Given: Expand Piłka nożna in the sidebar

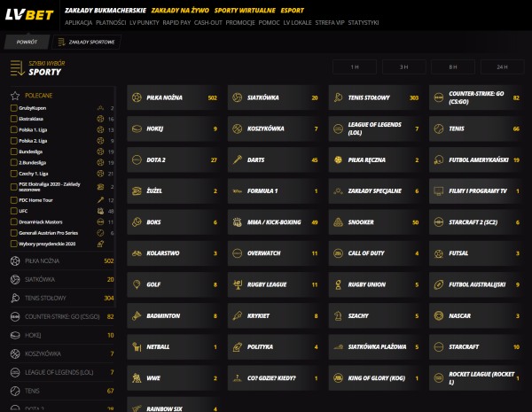Looking at the screenshot, I should (x=62, y=261).
